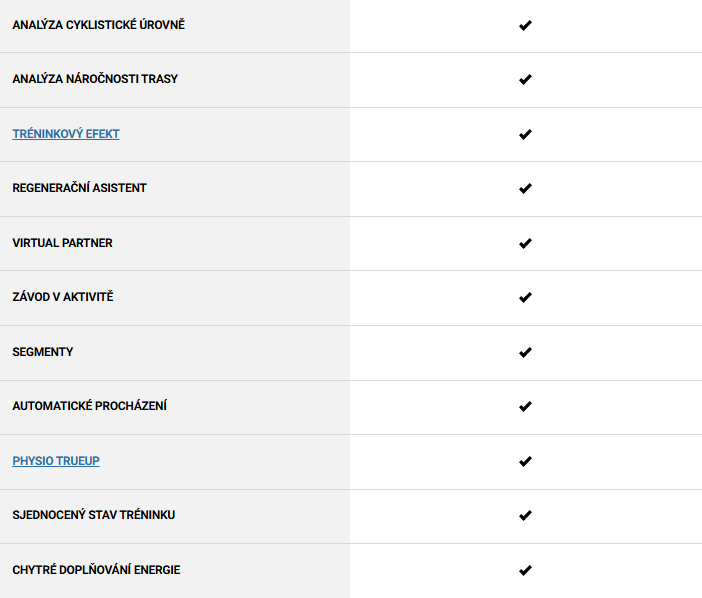Click checkmark for Regenerační asistent row

pos(525,188)
